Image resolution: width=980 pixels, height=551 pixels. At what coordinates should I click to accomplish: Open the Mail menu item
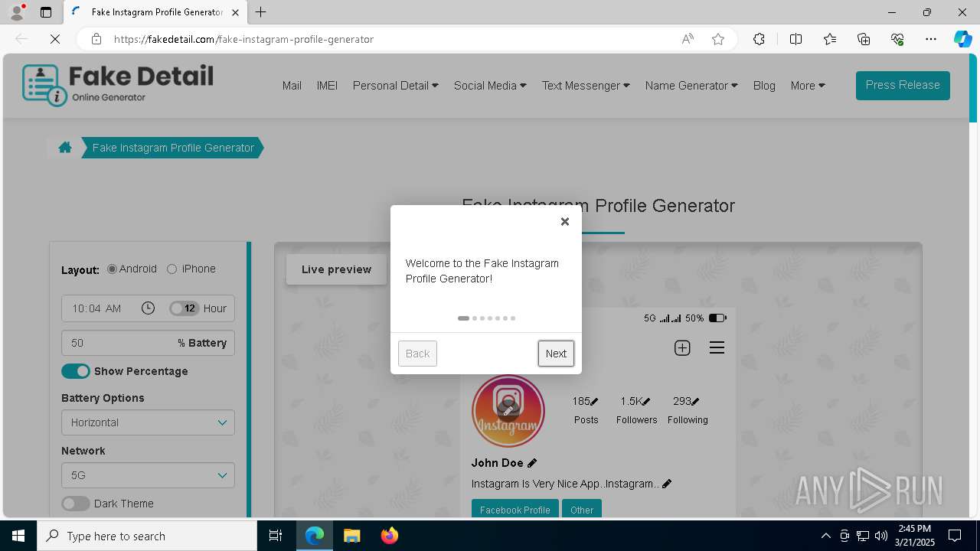coord(292,86)
